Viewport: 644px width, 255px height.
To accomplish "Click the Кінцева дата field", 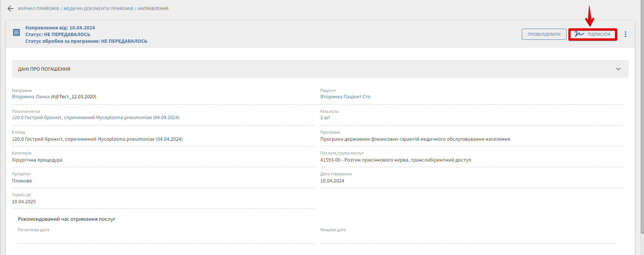I will [468, 238].
